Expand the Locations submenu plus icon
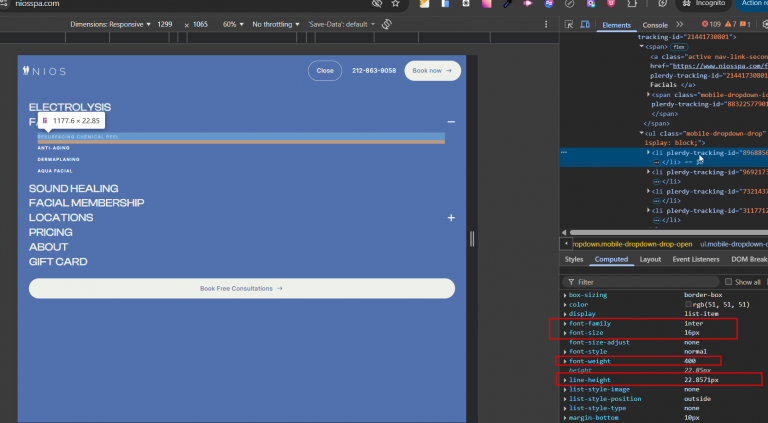 (451, 218)
